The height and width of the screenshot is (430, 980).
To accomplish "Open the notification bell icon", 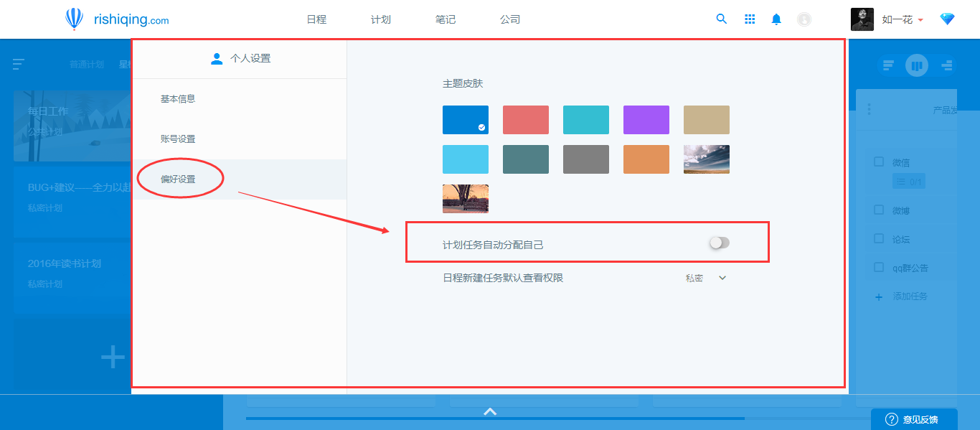I will click(776, 19).
